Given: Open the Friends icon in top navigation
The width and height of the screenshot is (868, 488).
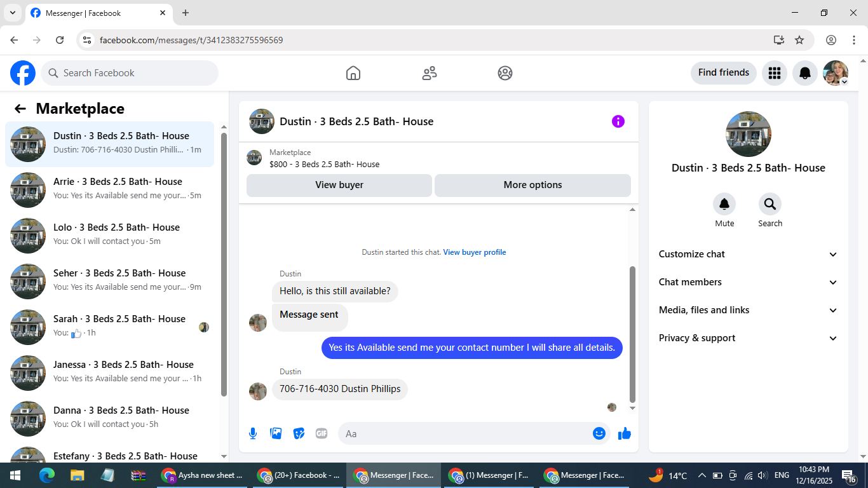Looking at the screenshot, I should click(430, 73).
